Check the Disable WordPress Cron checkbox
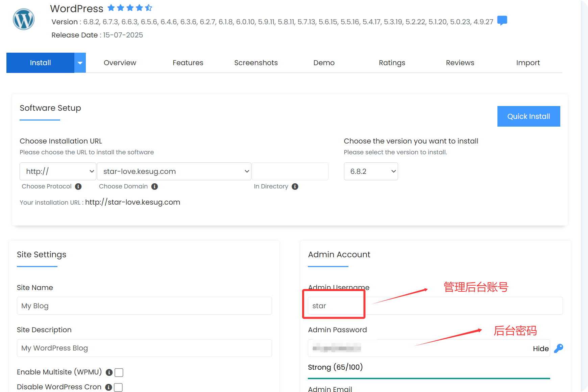This screenshot has width=588, height=392. [x=118, y=387]
